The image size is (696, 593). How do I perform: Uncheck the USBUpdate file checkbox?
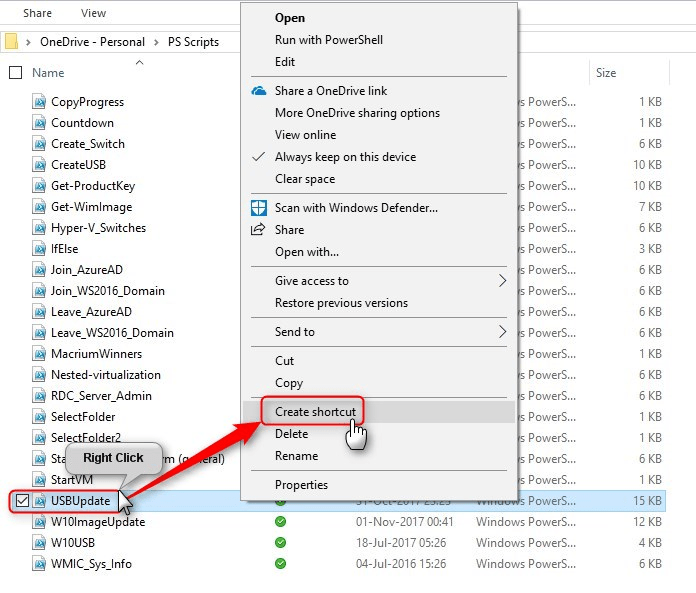[22, 501]
